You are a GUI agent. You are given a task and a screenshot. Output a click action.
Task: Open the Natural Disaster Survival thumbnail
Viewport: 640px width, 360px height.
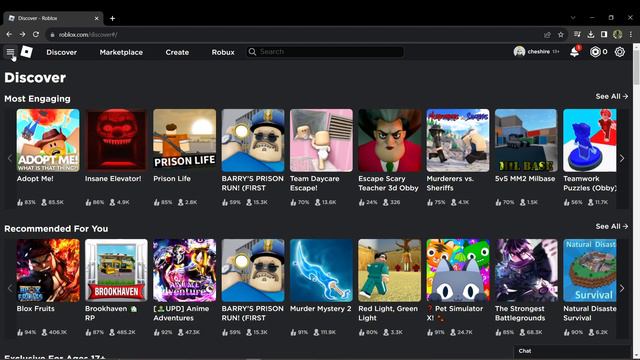(590, 270)
